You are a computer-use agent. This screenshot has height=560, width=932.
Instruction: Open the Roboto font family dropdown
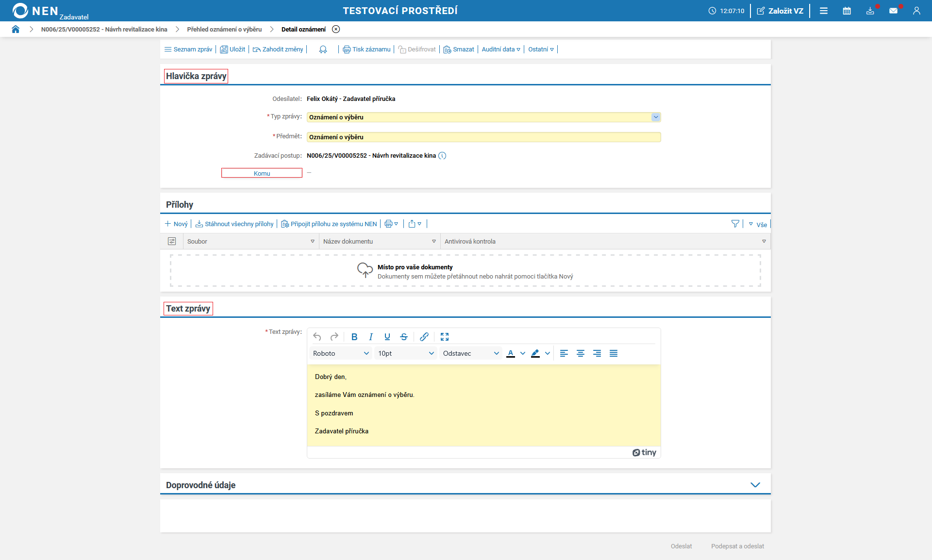[341, 353]
